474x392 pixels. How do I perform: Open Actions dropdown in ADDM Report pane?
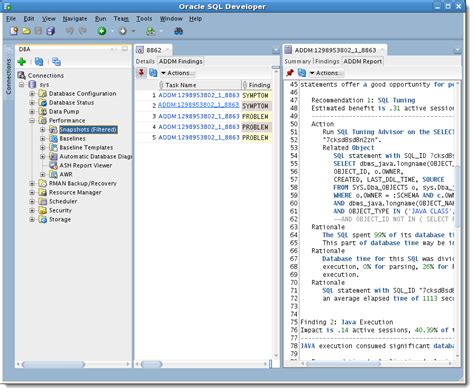tap(325, 73)
